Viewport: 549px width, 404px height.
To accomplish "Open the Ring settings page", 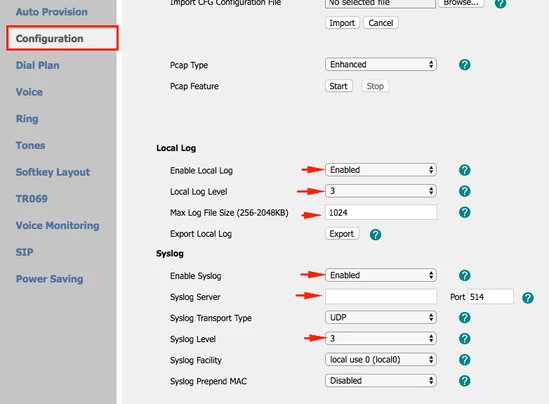I will (x=27, y=119).
